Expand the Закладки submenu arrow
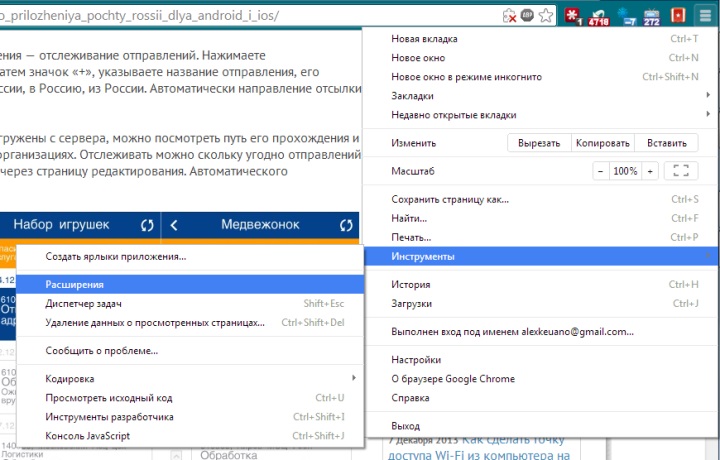Screen dimensions: 720x460 point(708,95)
